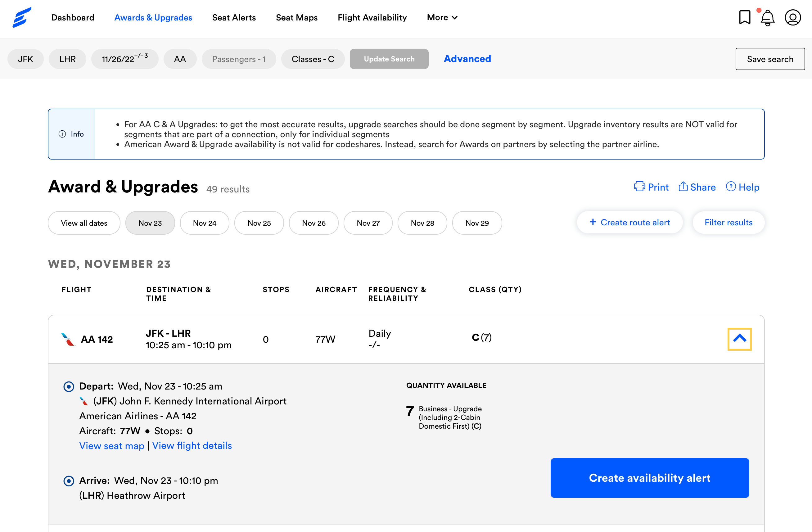Open the bookmark icon in top bar

(745, 17)
